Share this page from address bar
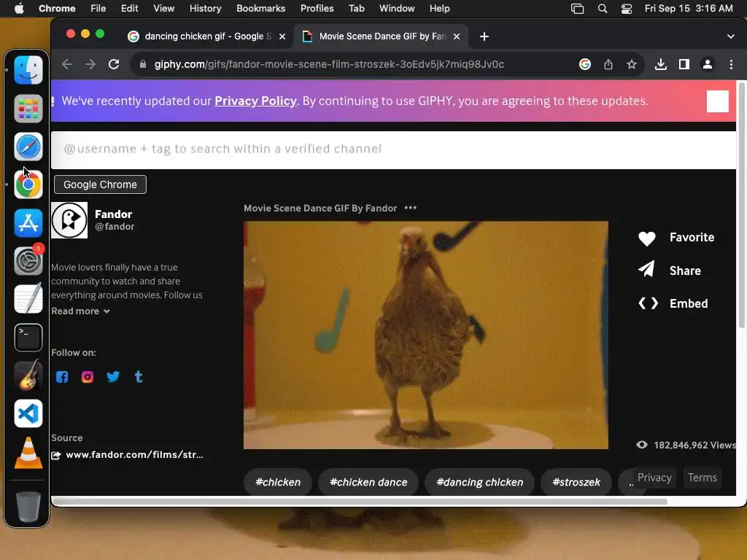 [608, 64]
